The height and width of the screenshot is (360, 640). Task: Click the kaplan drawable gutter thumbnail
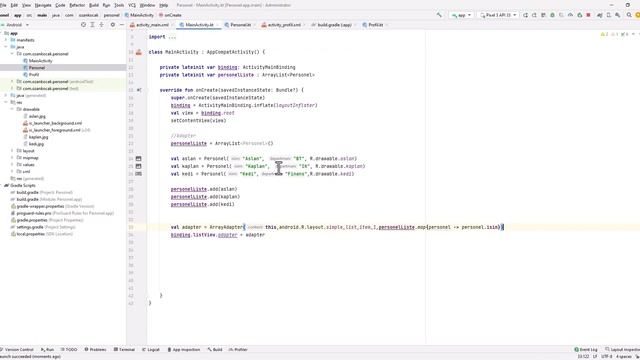(138, 166)
